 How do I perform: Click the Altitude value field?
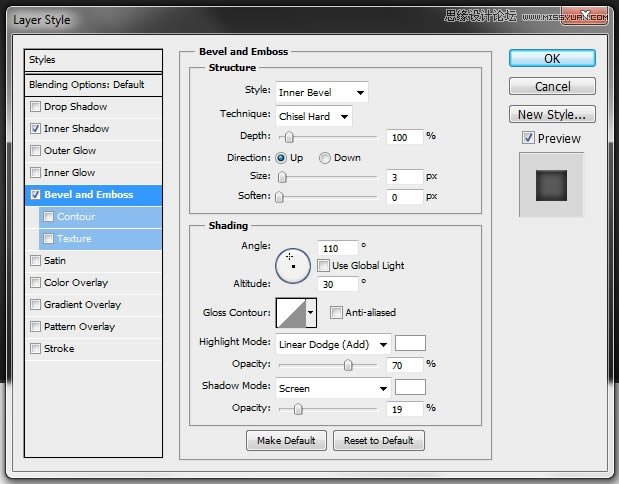coord(338,284)
